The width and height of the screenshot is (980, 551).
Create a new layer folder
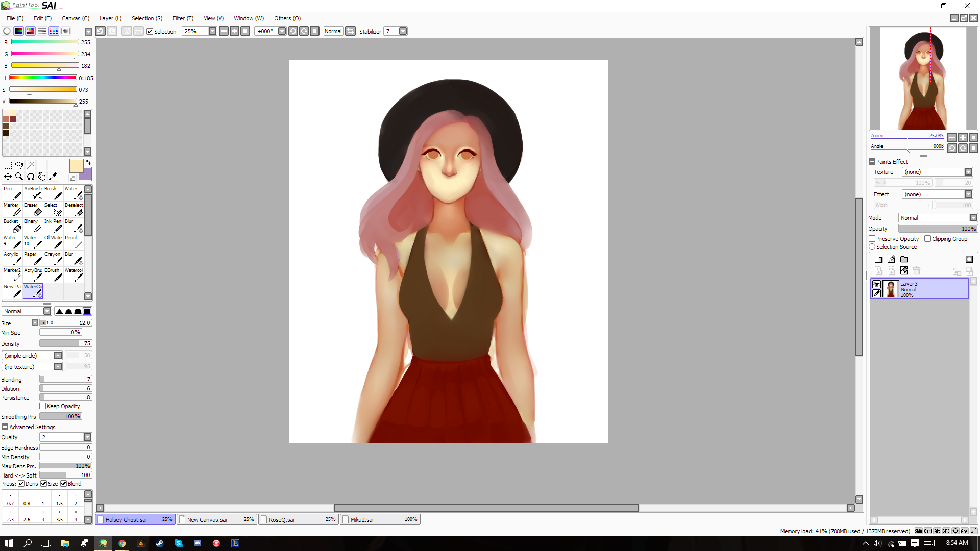point(904,259)
